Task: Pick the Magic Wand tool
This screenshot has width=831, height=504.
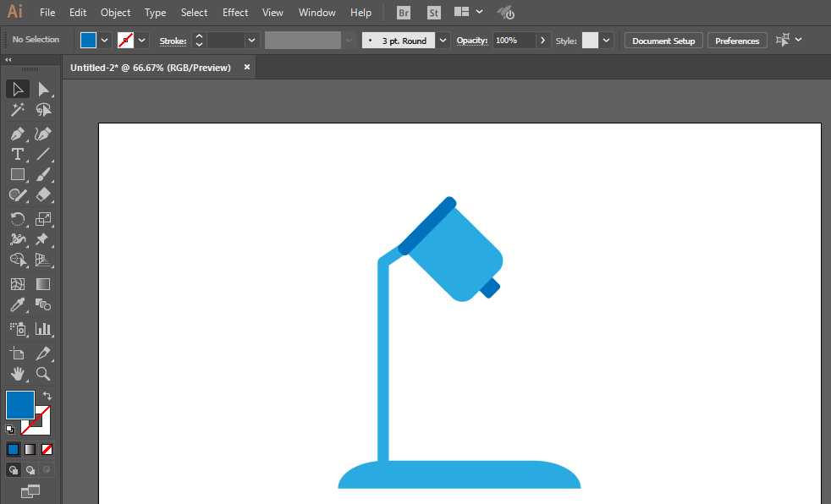Action: click(17, 110)
